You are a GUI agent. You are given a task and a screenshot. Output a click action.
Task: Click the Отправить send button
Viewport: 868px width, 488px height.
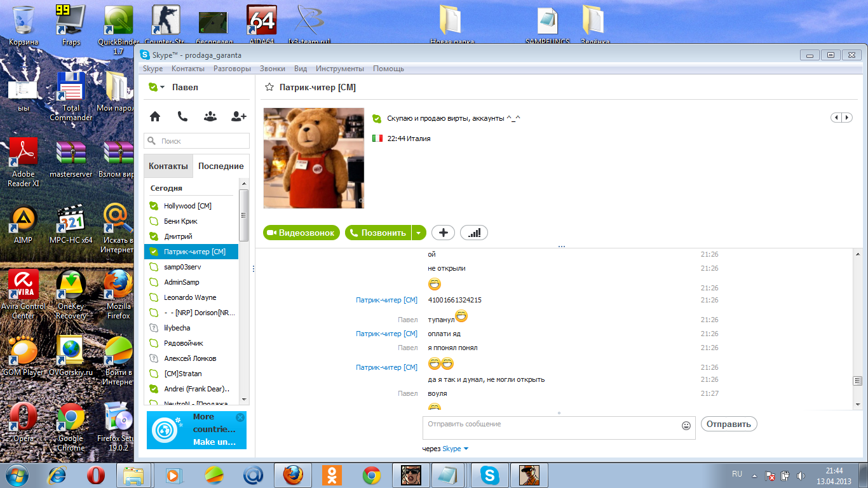pos(729,424)
